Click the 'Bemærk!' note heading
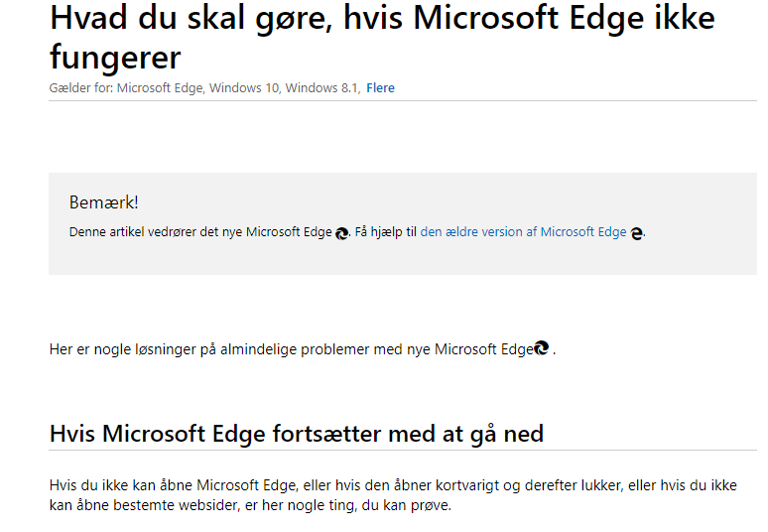Image resolution: width=768 pixels, height=532 pixels. coord(104,202)
